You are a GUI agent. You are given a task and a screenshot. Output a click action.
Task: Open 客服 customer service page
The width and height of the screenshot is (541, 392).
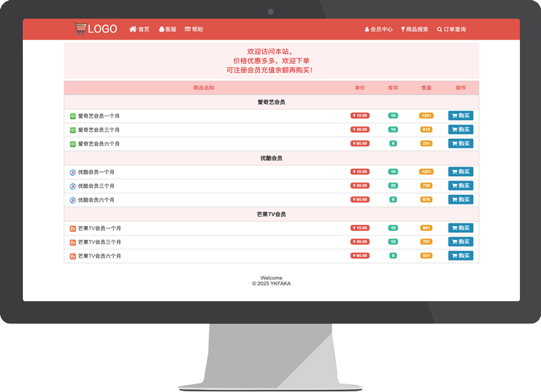coord(168,29)
